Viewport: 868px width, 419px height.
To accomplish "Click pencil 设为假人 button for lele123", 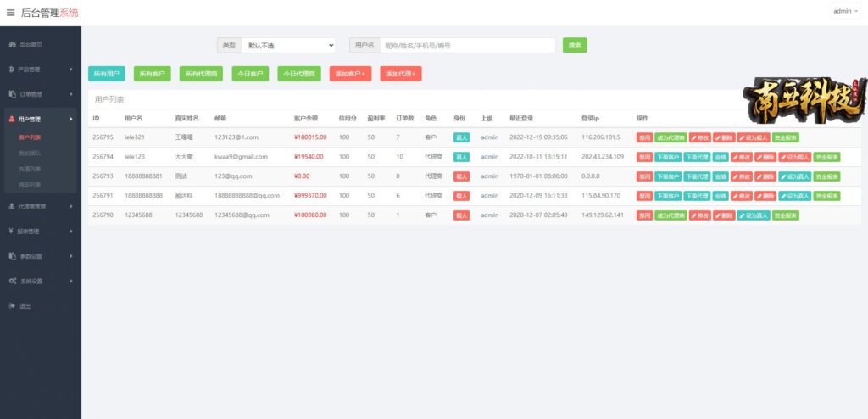I will click(795, 157).
